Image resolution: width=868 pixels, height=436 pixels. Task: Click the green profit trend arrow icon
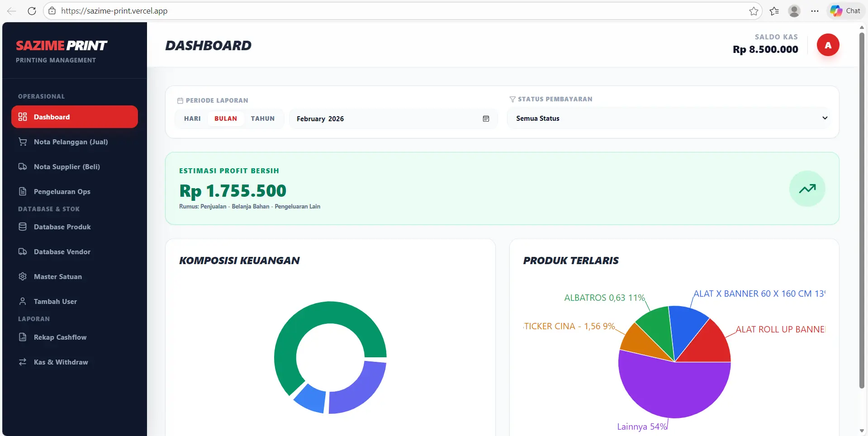click(x=807, y=189)
